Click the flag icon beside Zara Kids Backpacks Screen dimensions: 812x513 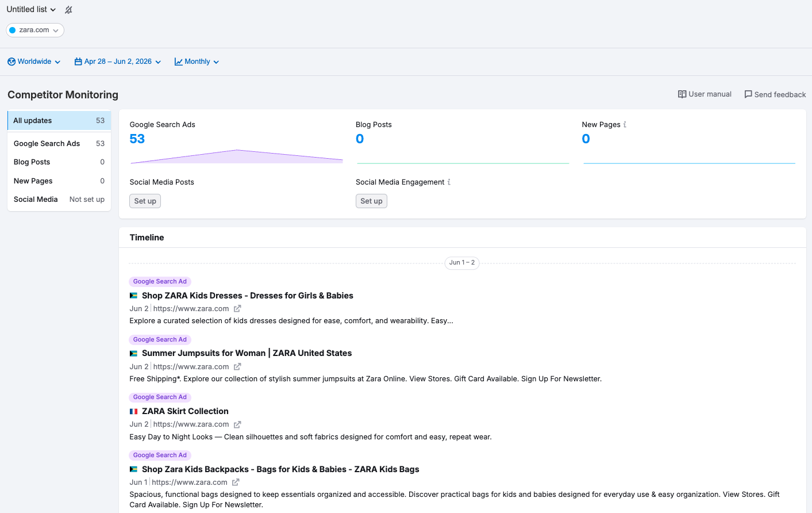(133, 469)
